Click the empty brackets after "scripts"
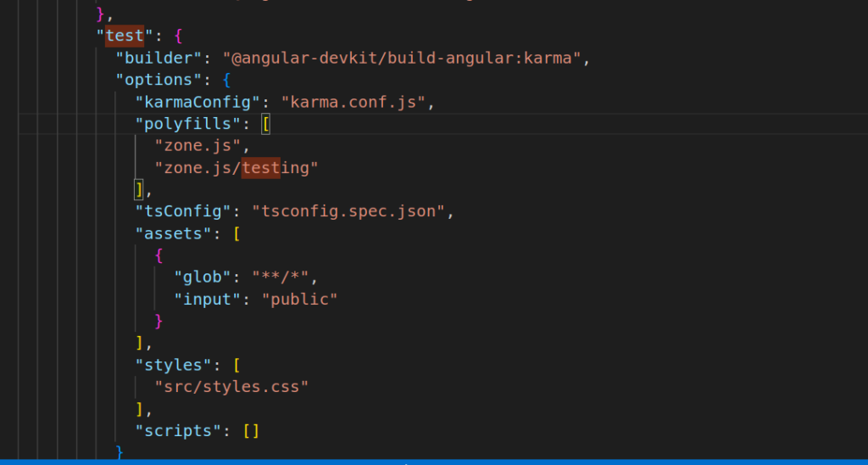The width and height of the screenshot is (868, 465). point(251,431)
